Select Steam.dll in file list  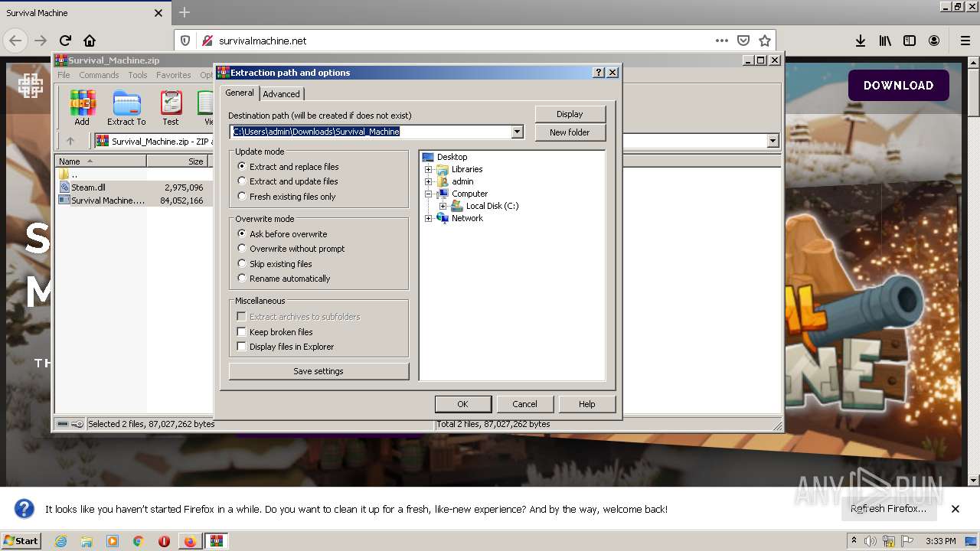click(x=88, y=187)
